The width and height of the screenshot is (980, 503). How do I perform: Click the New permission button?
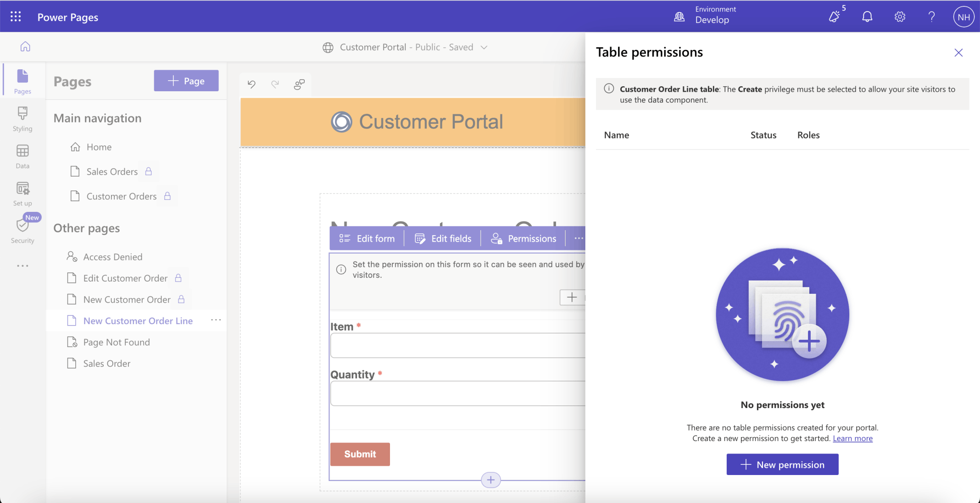click(x=782, y=464)
